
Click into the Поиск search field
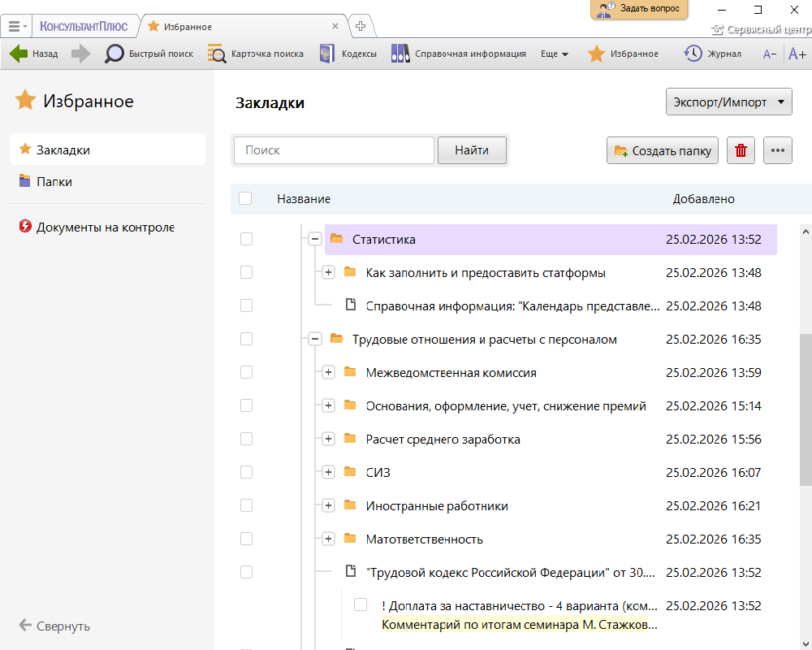pyautogui.click(x=334, y=150)
